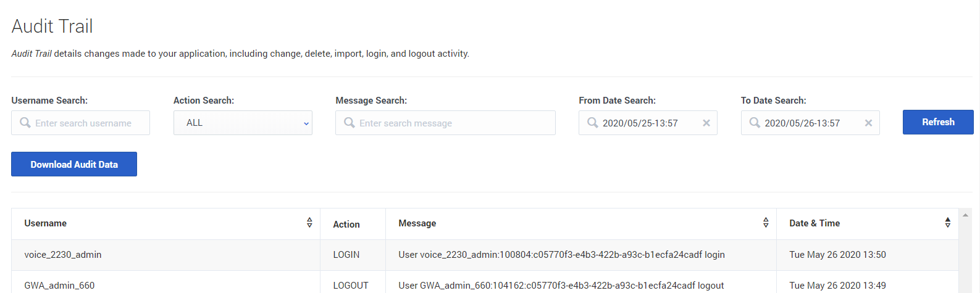The width and height of the screenshot is (980, 293).
Task: Sort the table by Date & Time
Action: click(947, 223)
